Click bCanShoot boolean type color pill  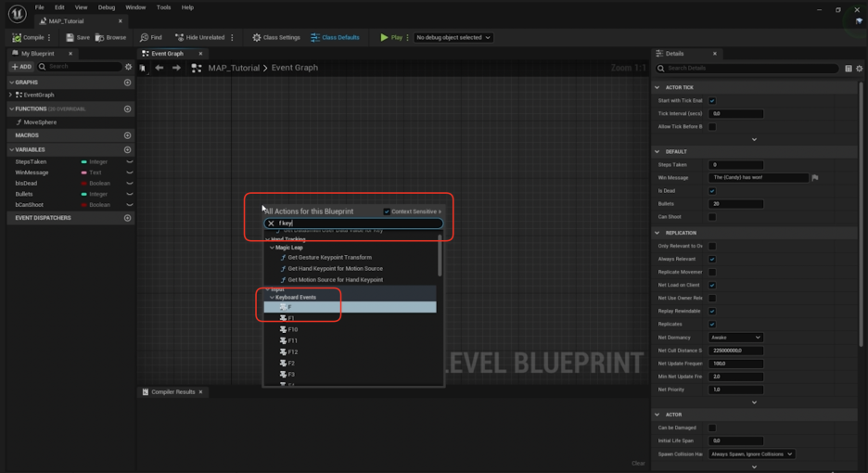[x=84, y=205]
